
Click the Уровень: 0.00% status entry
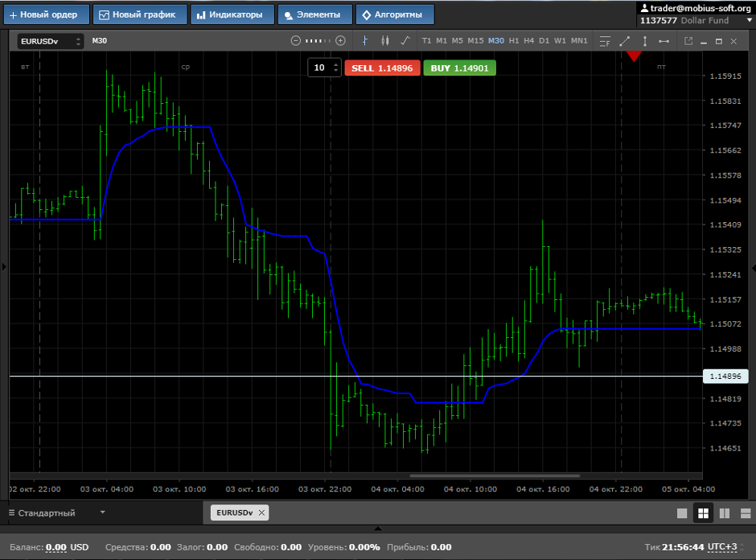click(x=343, y=547)
